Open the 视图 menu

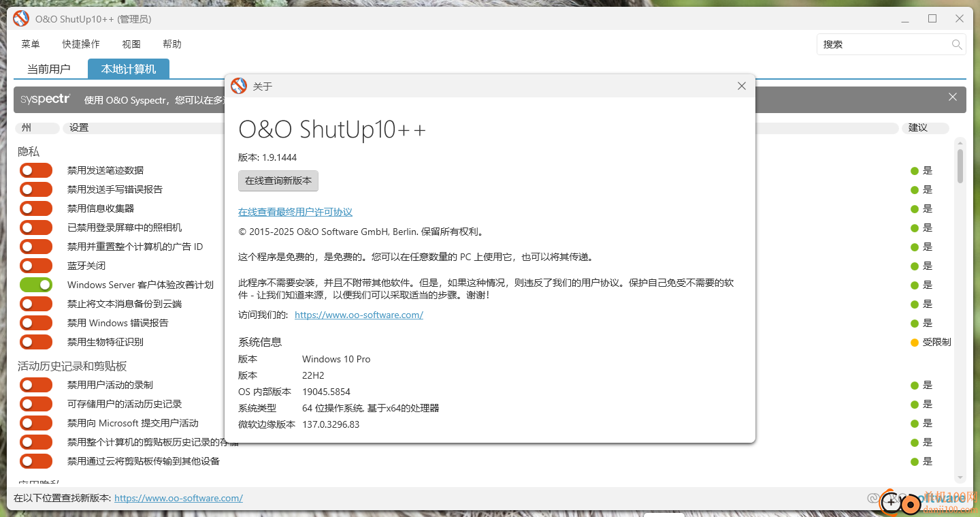[131, 44]
